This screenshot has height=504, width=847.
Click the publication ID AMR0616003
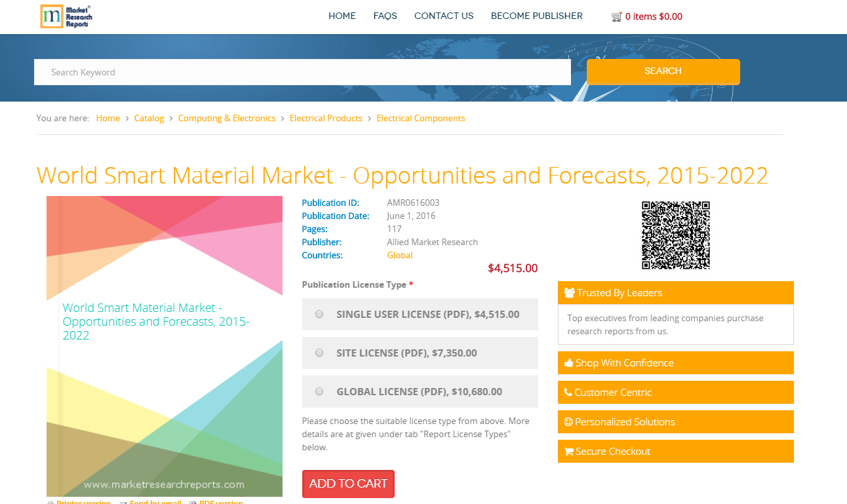pos(413,203)
